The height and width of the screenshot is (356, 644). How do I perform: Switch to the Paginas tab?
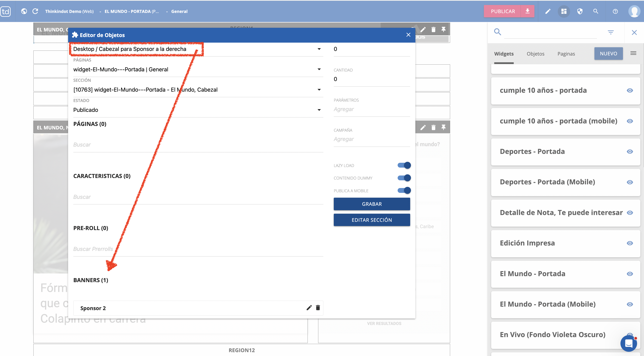tap(566, 54)
